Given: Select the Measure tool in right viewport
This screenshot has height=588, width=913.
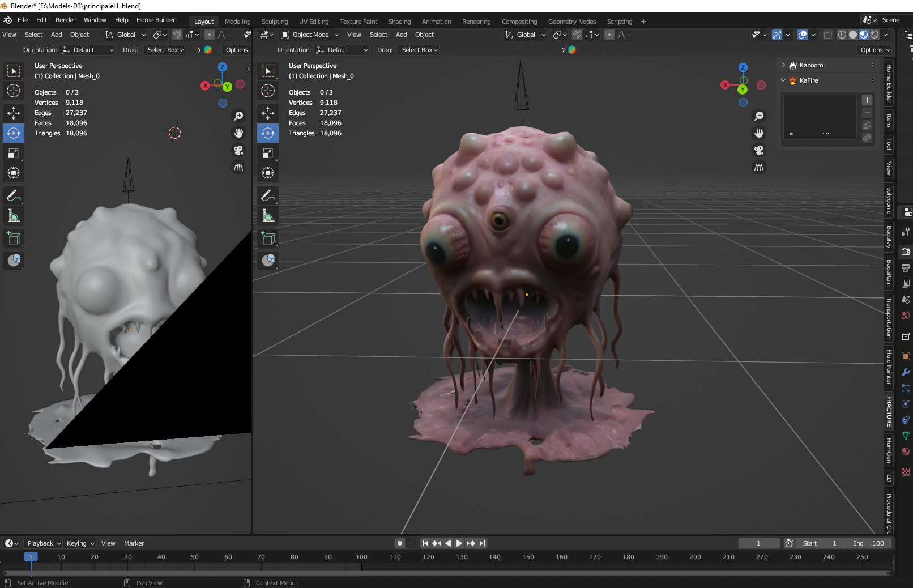Looking at the screenshot, I should [268, 216].
